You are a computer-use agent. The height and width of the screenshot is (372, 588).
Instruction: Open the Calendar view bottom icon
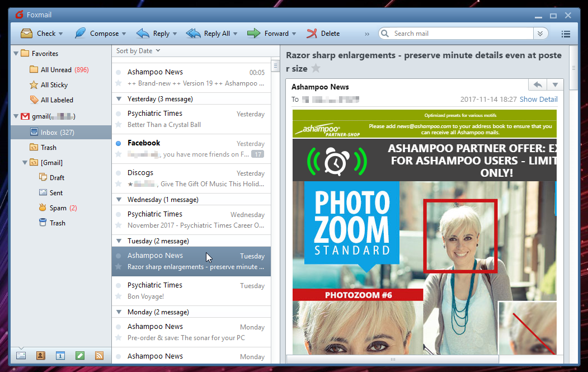coord(60,356)
